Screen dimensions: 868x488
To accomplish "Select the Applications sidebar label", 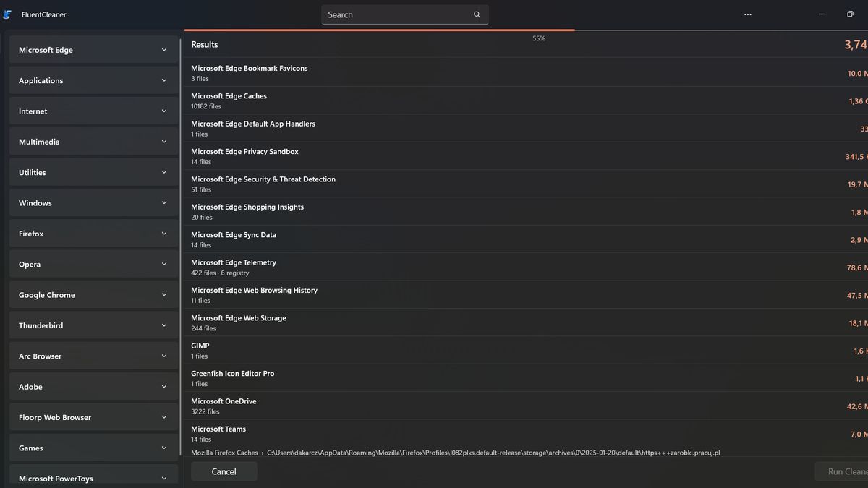I will pos(41,81).
